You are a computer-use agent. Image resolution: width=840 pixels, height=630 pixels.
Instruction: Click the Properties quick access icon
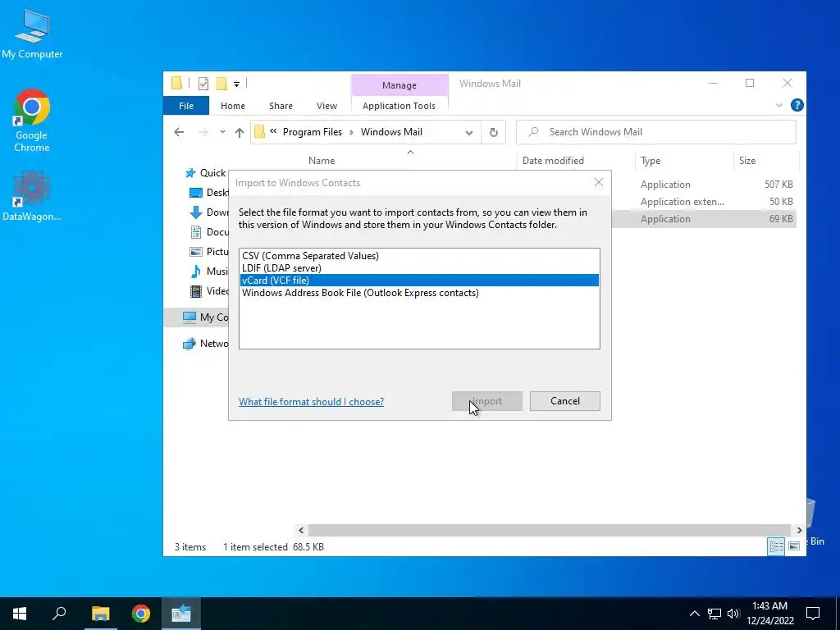[x=203, y=84]
